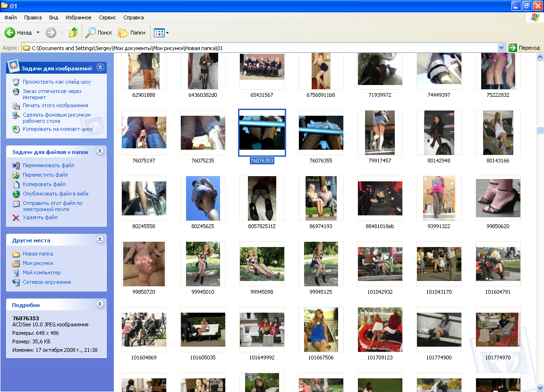Image resolution: width=544 pixels, height=392 pixels.
Task: Open the Views dropdown arrow
Action: pos(168,33)
